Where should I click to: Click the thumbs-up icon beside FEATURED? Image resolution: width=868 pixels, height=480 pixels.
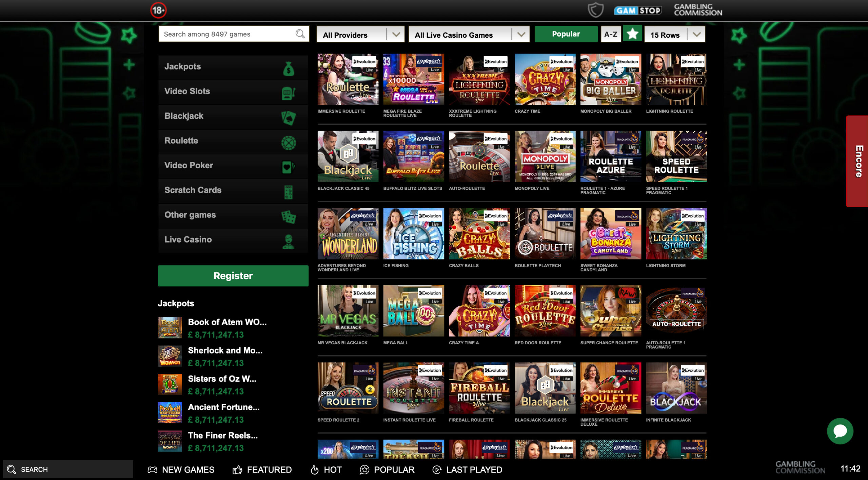click(237, 469)
